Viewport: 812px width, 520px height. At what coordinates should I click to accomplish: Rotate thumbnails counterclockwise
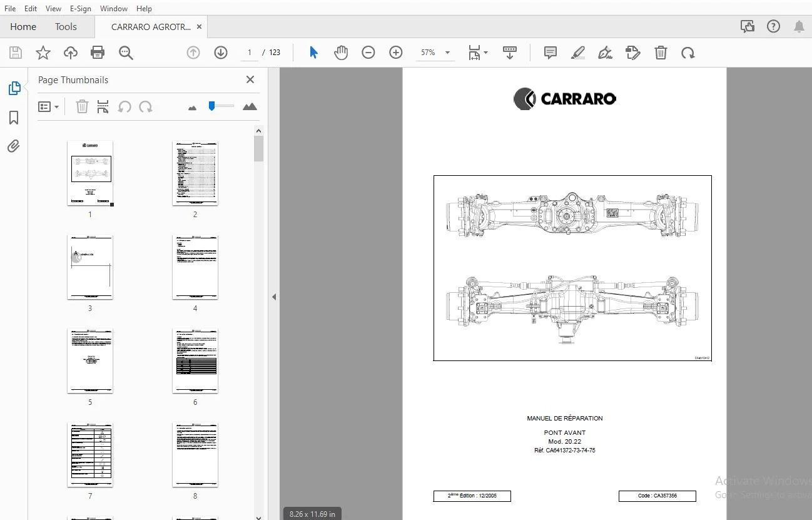[x=124, y=107]
